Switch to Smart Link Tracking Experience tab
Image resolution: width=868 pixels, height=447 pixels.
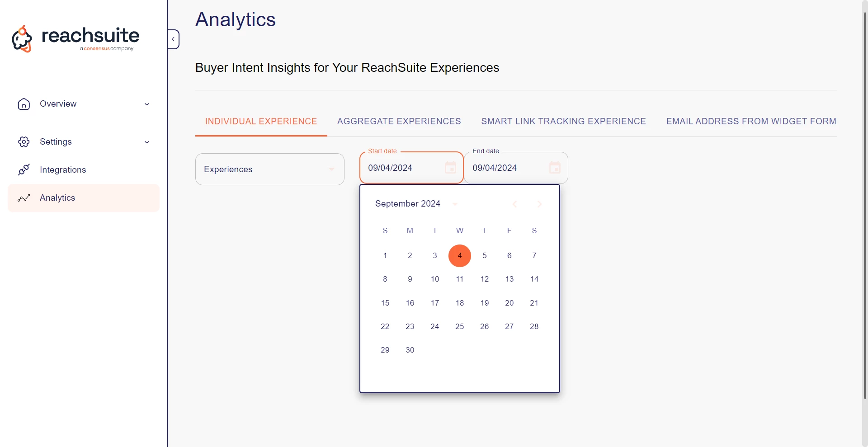[x=563, y=121]
